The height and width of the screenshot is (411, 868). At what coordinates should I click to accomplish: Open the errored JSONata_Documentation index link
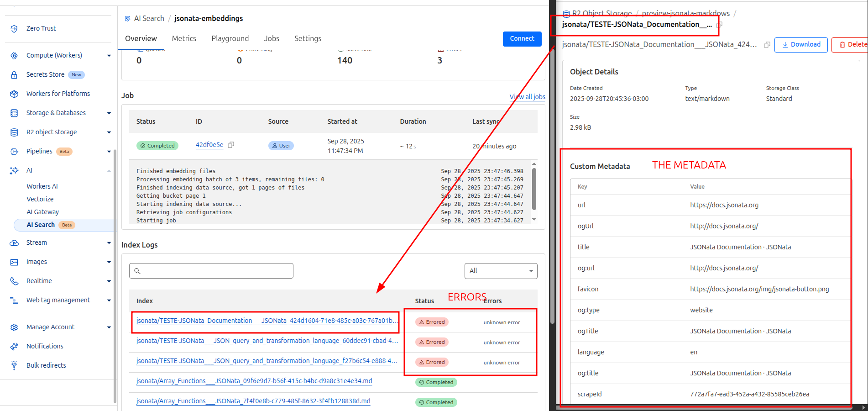click(x=267, y=321)
